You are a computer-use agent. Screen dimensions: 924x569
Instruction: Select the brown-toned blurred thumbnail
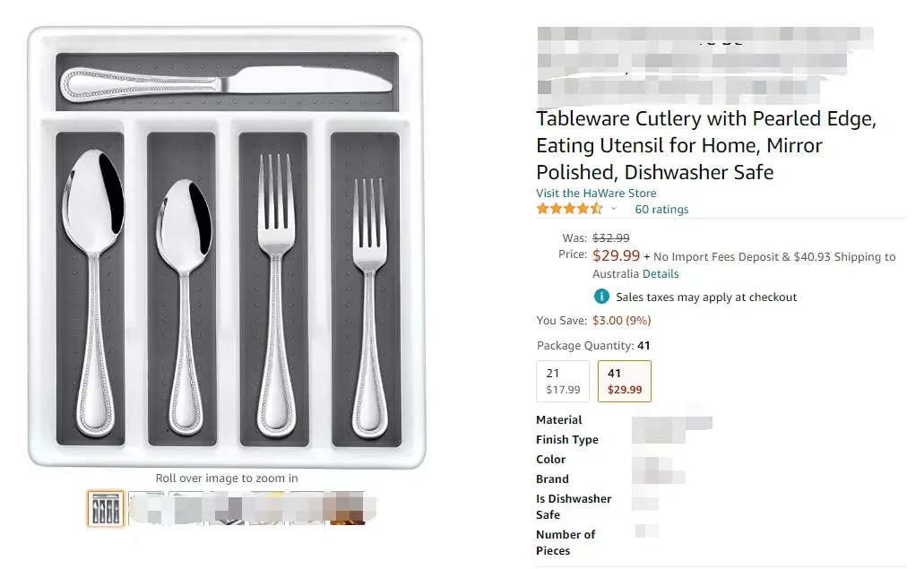(348, 508)
